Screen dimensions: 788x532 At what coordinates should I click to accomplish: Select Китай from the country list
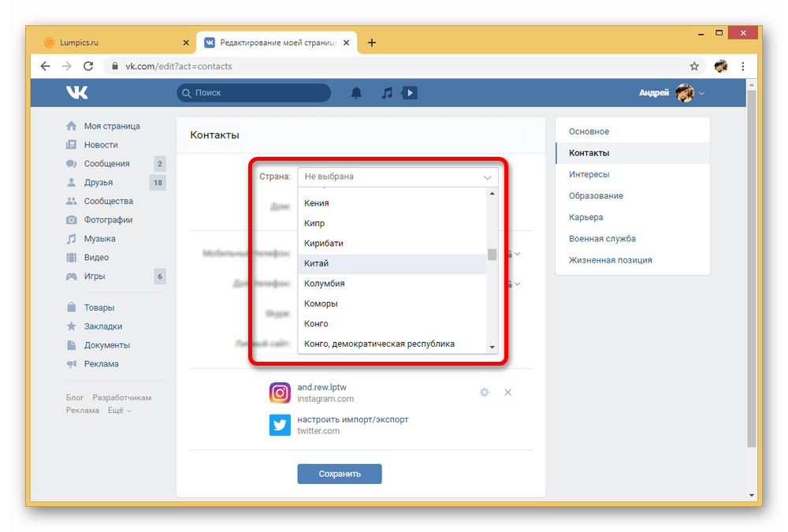[x=318, y=262]
